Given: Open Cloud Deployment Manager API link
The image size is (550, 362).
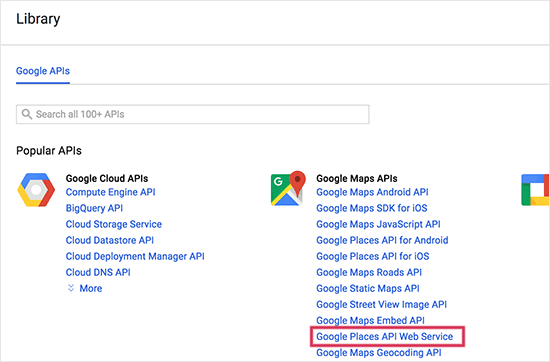Looking at the screenshot, I should tap(135, 256).
